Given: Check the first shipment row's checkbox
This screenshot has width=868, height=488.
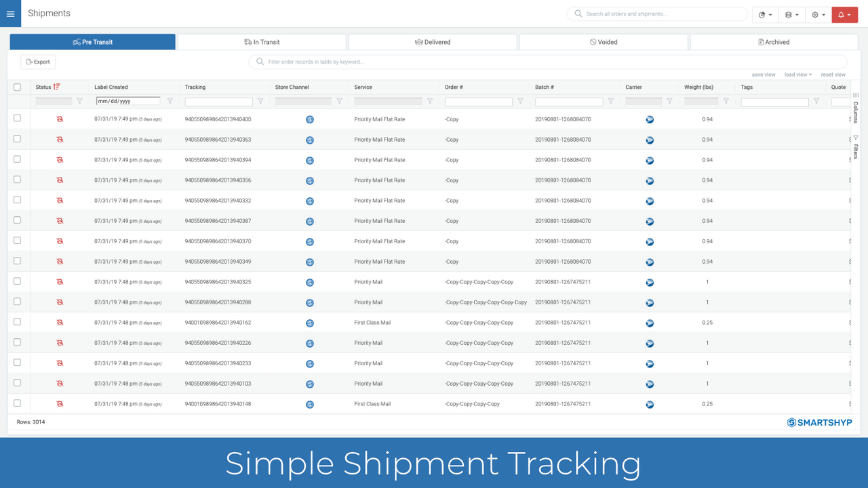Looking at the screenshot, I should pyautogui.click(x=17, y=119).
